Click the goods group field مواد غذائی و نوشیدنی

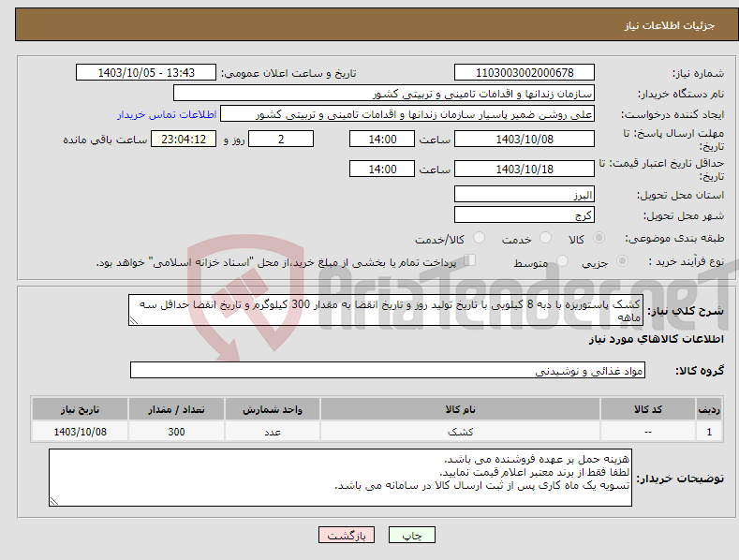[388, 371]
